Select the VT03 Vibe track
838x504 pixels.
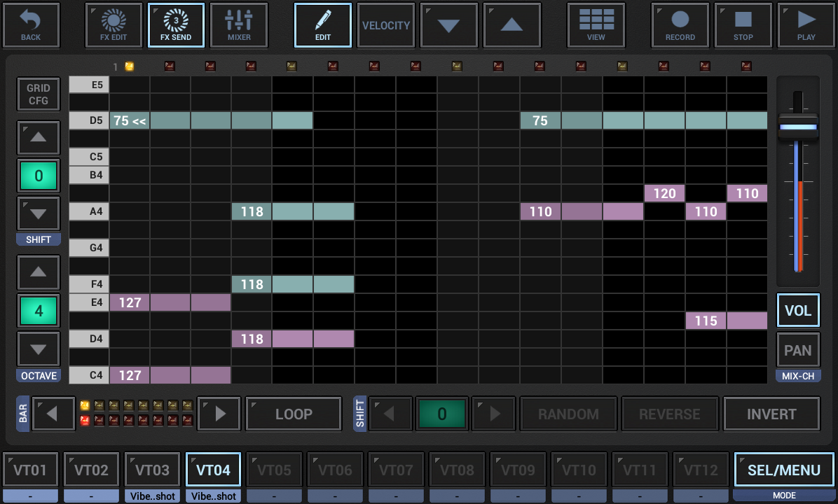[x=152, y=469]
